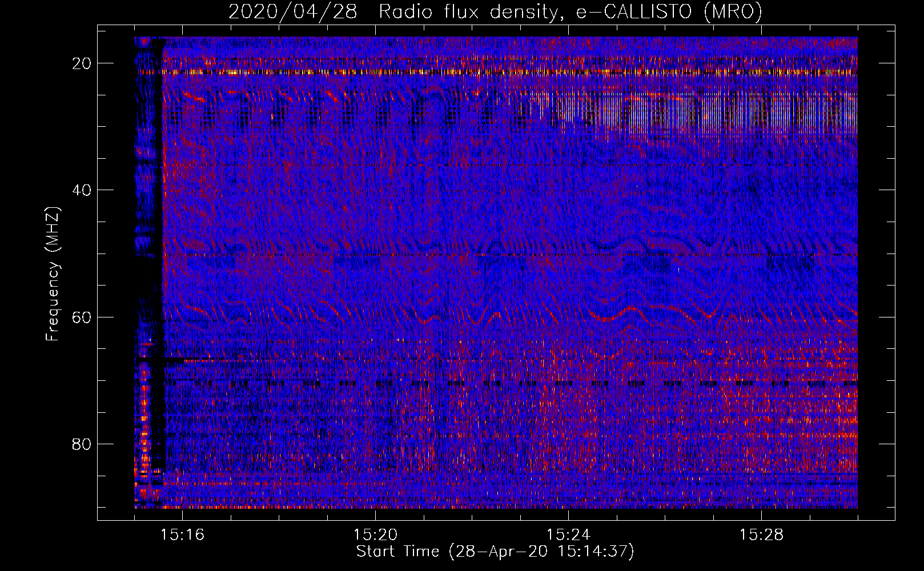Click the 15:16 time tick label
The width and height of the screenshot is (924, 571).
(x=182, y=534)
